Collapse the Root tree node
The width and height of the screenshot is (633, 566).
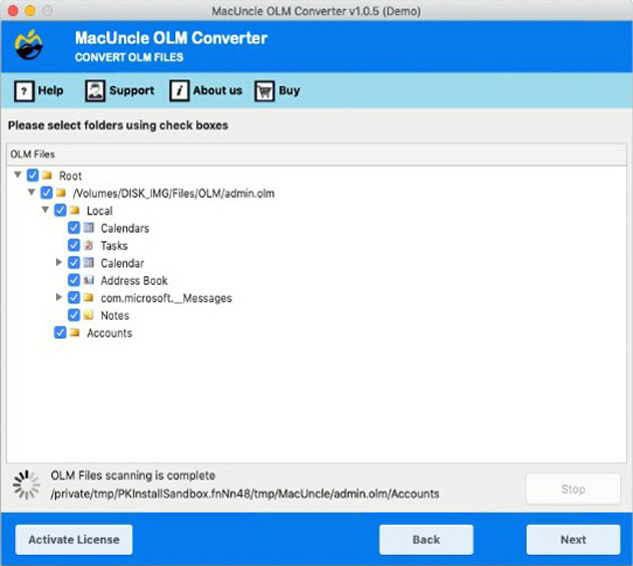(x=17, y=175)
